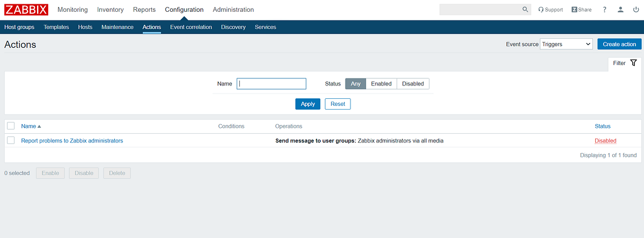This screenshot has height=238, width=644.
Task: Open the Monitoring menu
Action: click(72, 10)
